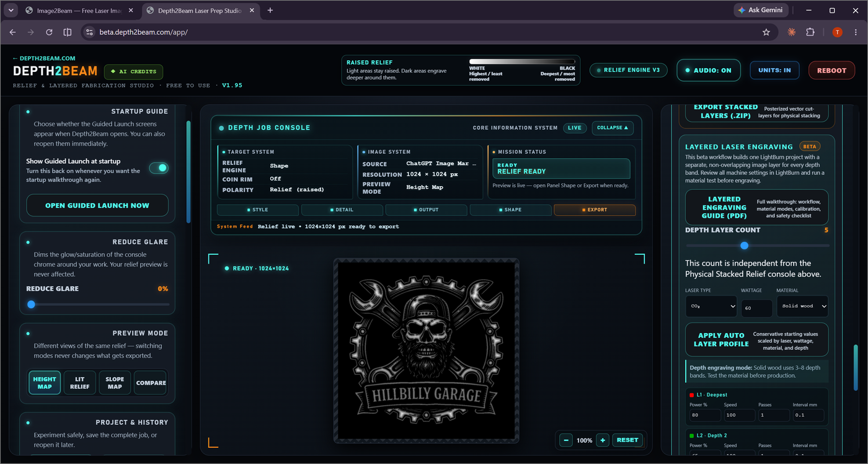This screenshot has height=464, width=868.
Task: Open the Export tab in the console
Action: point(595,210)
